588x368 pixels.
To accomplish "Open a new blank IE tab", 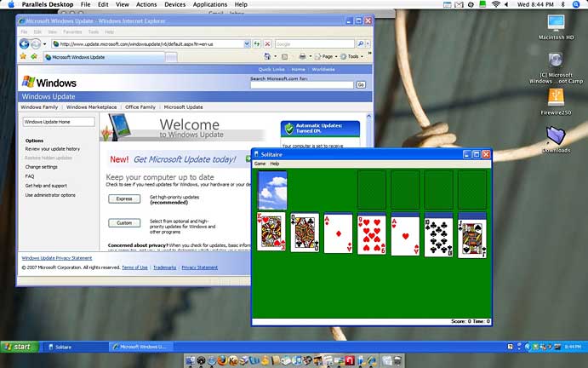I will click(171, 57).
